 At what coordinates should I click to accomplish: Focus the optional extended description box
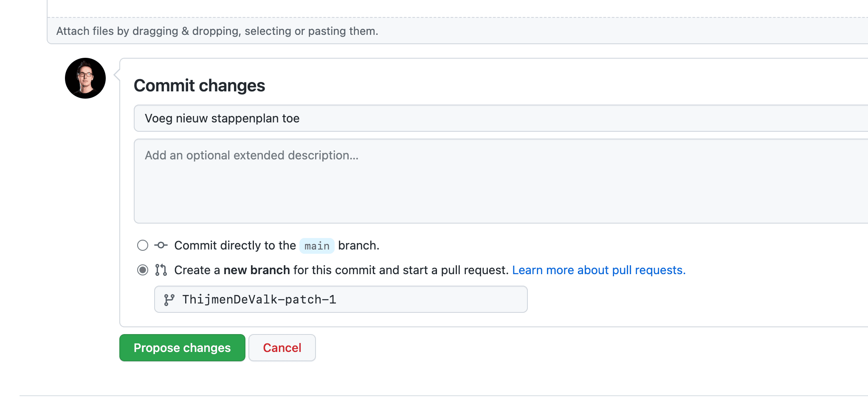501,181
